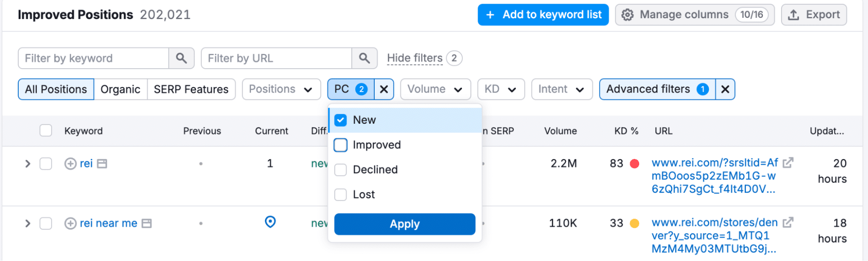This screenshot has width=868, height=261.
Task: Open the Volume dropdown filter
Action: pyautogui.click(x=436, y=89)
